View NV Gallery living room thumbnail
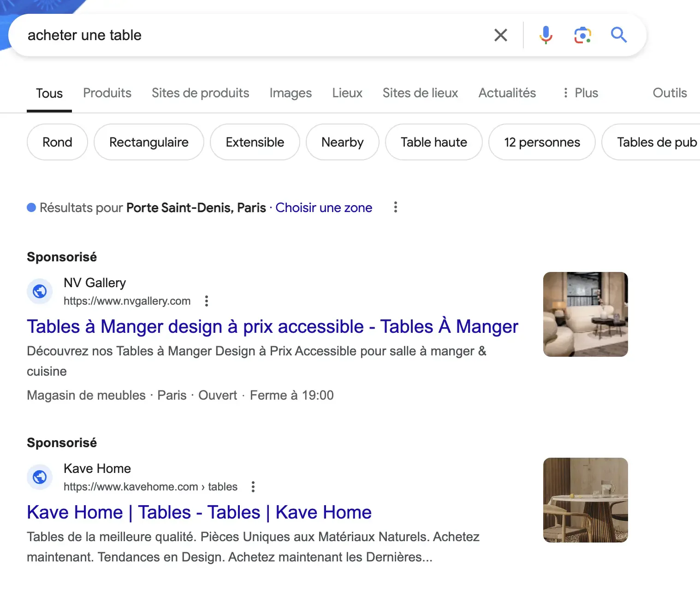This screenshot has width=700, height=590. click(x=585, y=314)
